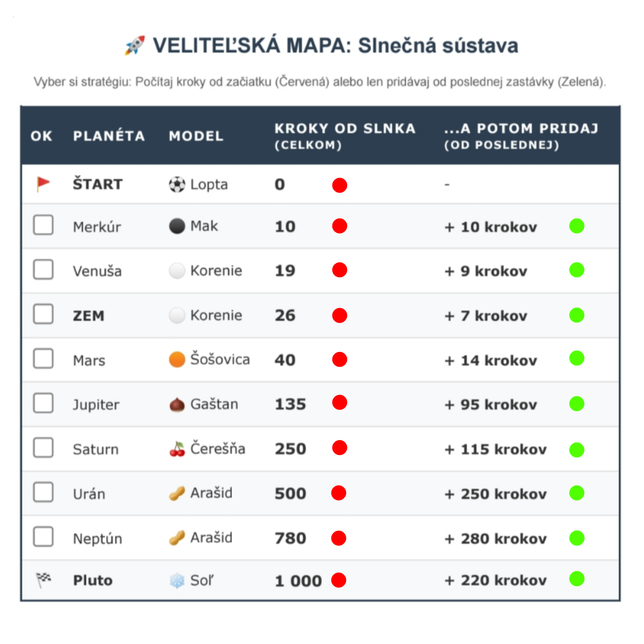Screen dimensions: 644x644
Task: Click the red start flag icon
Action: [x=43, y=184]
